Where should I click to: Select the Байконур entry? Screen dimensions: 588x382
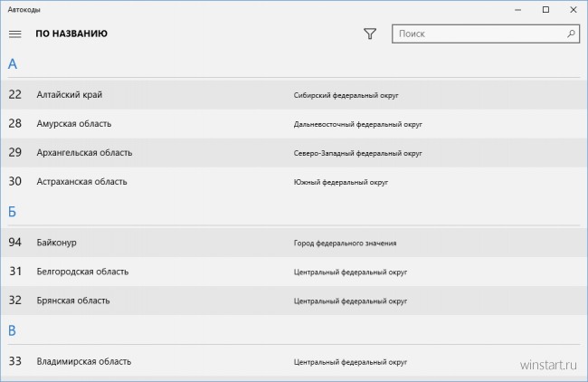coord(294,243)
